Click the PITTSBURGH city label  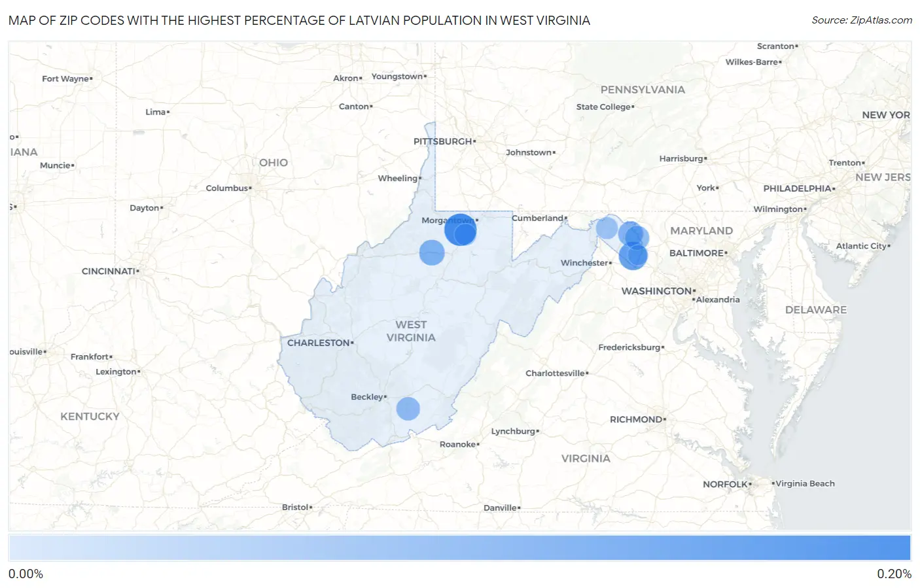click(443, 141)
